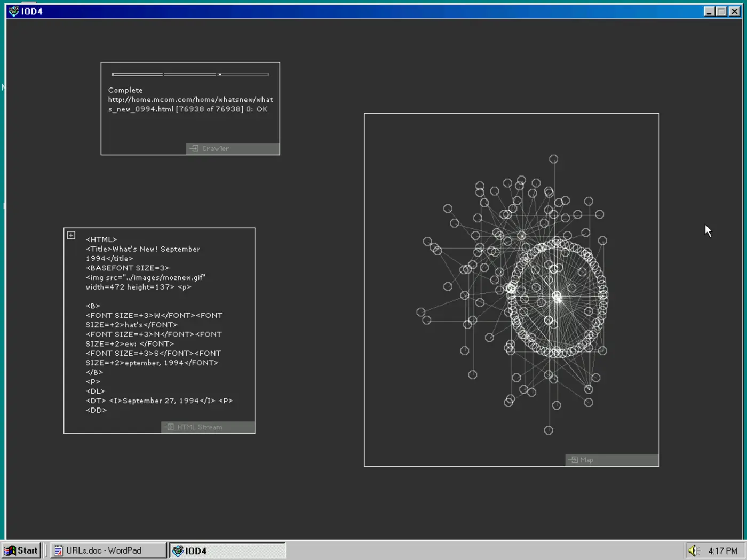The image size is (747, 560).
Task: Select the Crawler tab label
Action: 216,148
